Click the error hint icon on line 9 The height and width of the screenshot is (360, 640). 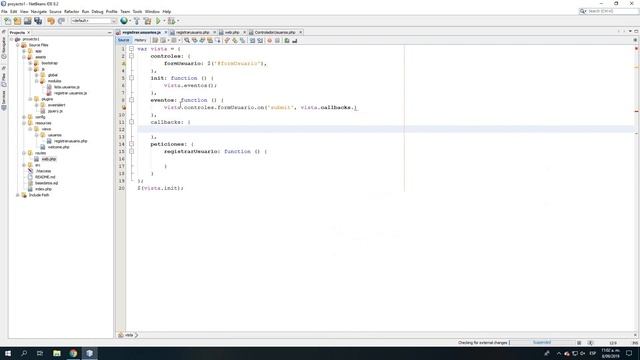click(124, 107)
